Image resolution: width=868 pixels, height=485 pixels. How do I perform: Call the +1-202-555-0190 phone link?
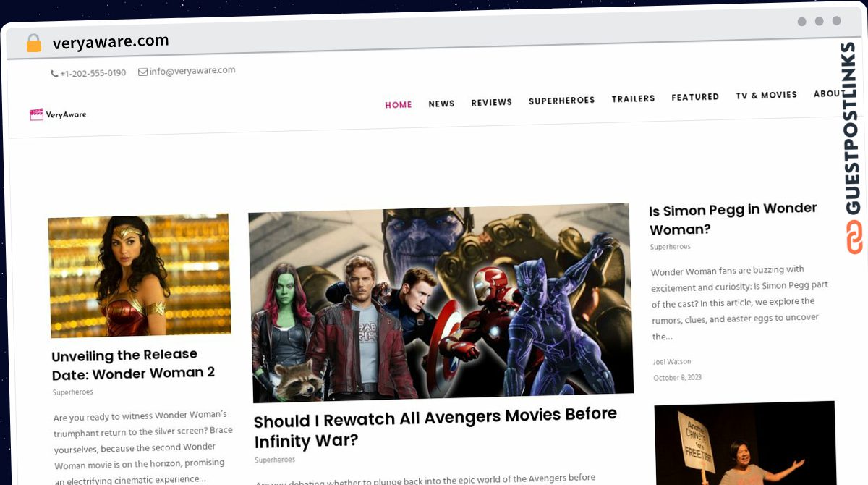[93, 73]
